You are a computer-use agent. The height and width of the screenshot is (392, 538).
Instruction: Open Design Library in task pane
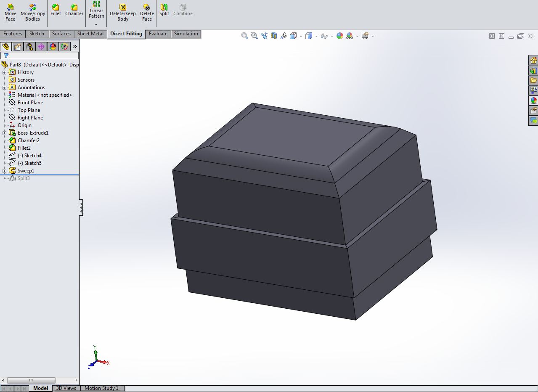point(533,70)
